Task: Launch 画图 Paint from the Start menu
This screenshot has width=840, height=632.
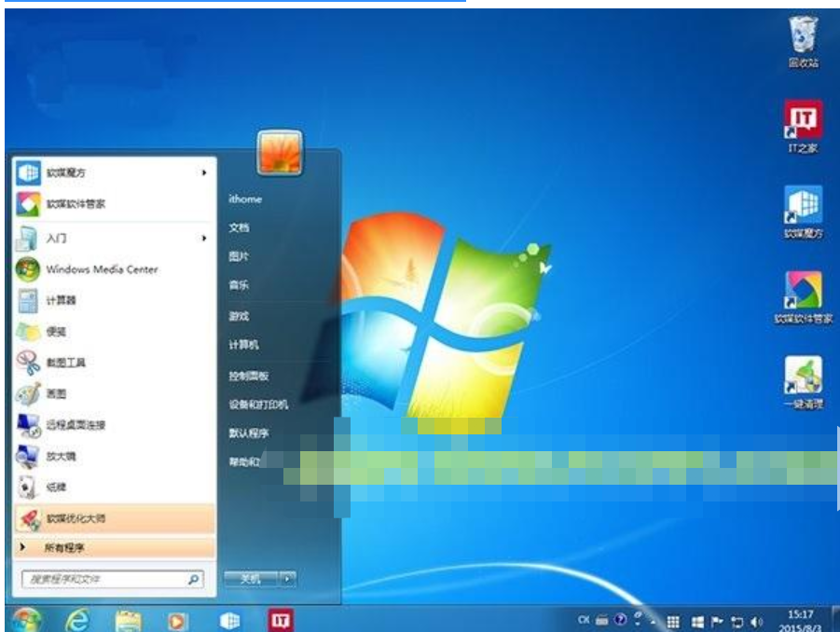Action: [114, 393]
